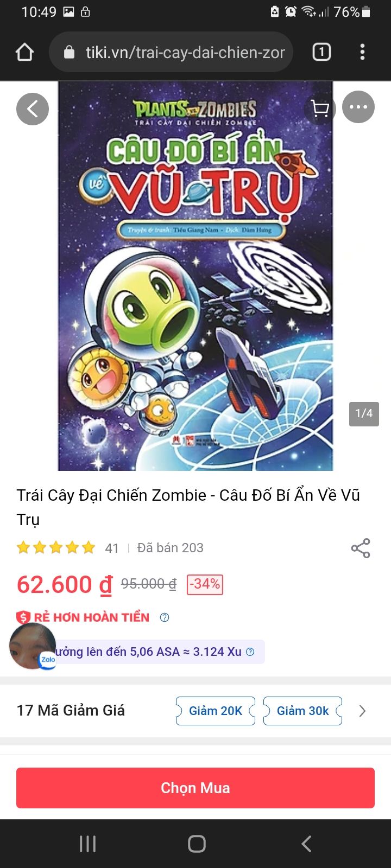Image resolution: width=391 pixels, height=868 pixels.
Task: Expand the discount codes list chevron
Action: click(362, 711)
